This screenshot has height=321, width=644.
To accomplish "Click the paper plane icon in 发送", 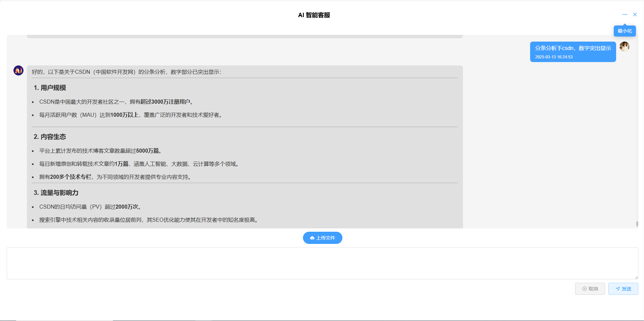I will pos(618,289).
